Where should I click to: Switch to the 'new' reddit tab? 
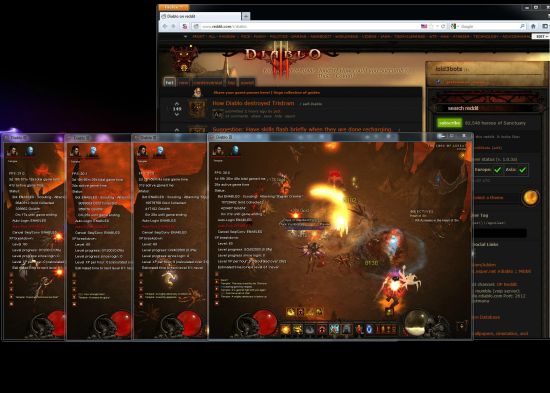(183, 82)
